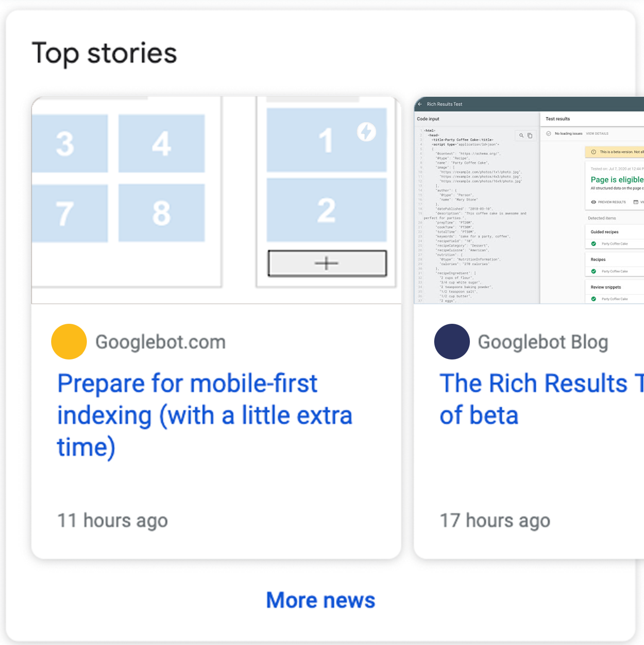Click the dark blue Googlebot Blog publisher icon
The width and height of the screenshot is (644, 645).
(x=452, y=342)
